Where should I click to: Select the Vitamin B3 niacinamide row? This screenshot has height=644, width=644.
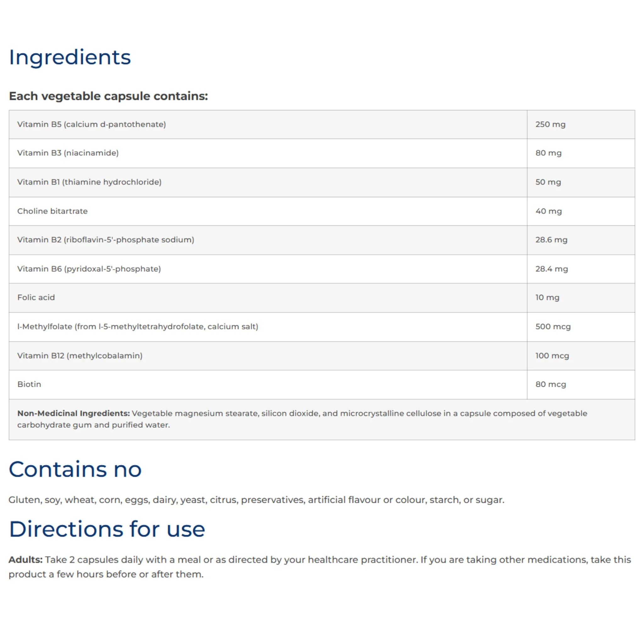point(322,153)
